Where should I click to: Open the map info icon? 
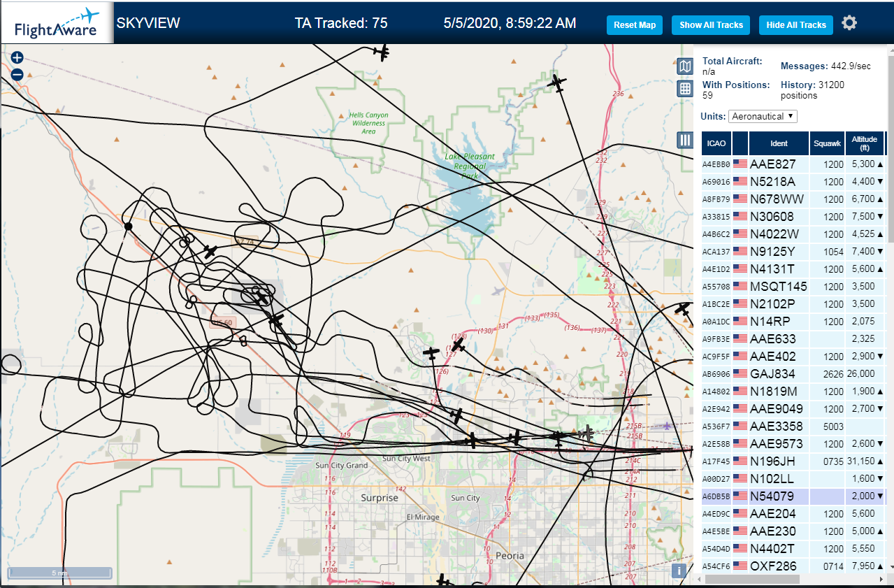678,571
